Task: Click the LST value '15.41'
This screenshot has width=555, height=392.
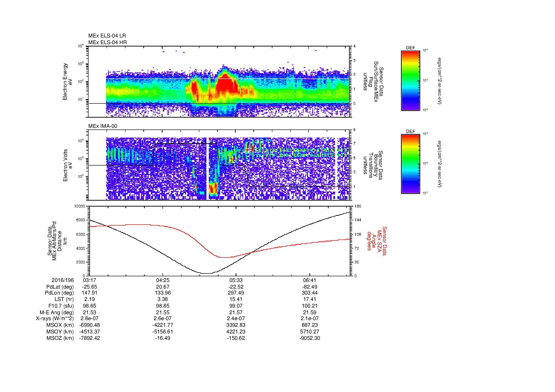Action: pyautogui.click(x=236, y=300)
